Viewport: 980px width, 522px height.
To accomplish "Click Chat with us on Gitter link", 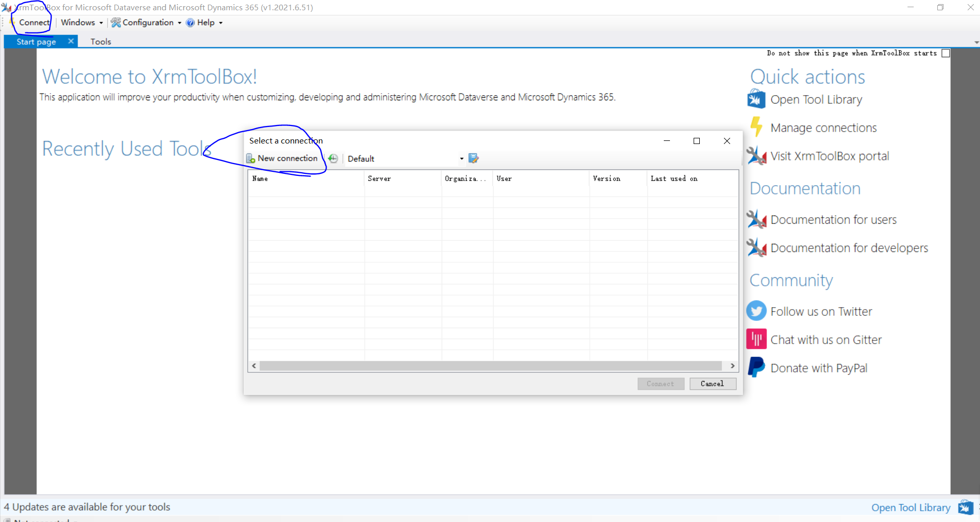I will point(826,339).
